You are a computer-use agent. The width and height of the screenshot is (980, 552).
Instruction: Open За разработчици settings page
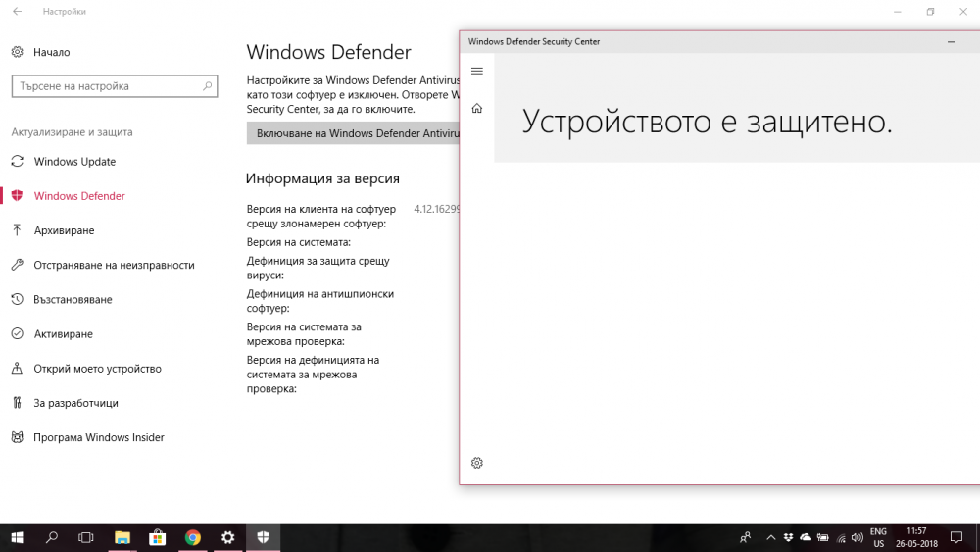pos(75,403)
